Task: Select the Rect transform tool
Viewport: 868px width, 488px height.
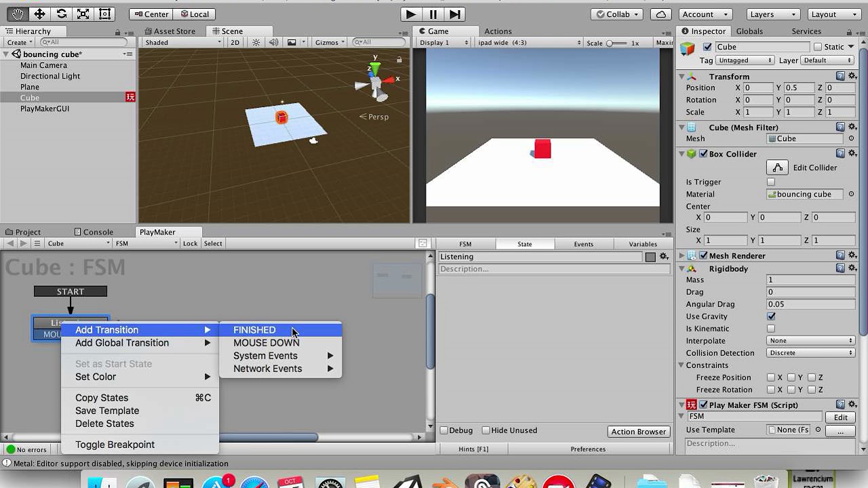Action: click(104, 14)
